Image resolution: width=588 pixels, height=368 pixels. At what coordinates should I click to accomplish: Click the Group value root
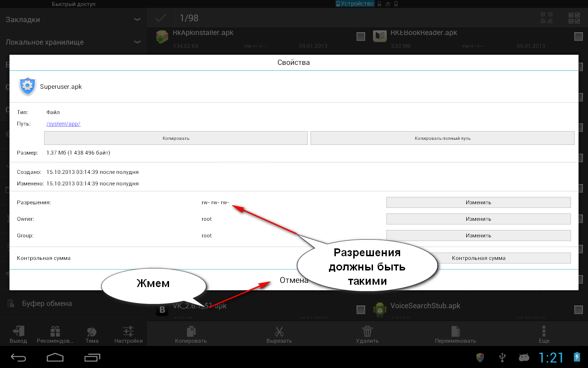pos(207,236)
